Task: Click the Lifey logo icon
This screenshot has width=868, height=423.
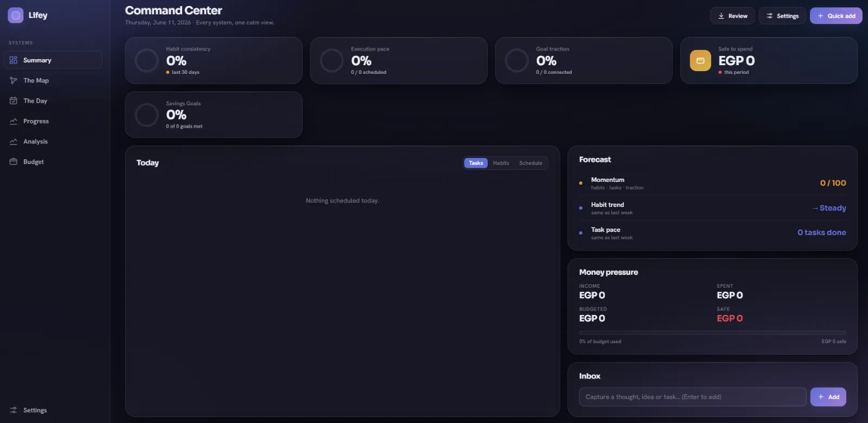Action: pos(15,15)
